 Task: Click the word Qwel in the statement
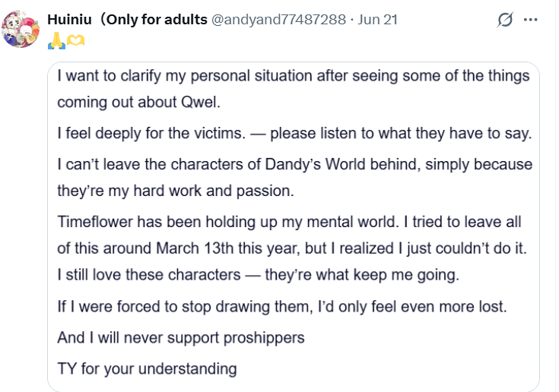pos(200,103)
